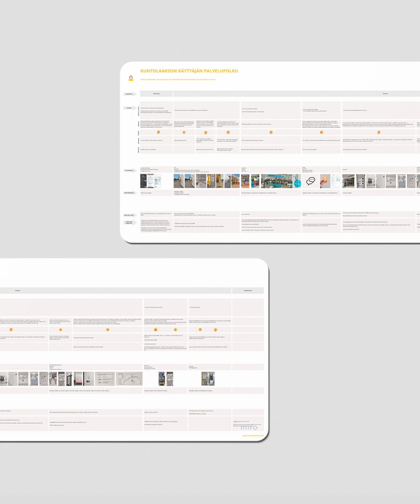Image resolution: width=420 pixels, height=504 pixels.
Task: Select the ESIPALVELU phase header
Action: coord(156,94)
